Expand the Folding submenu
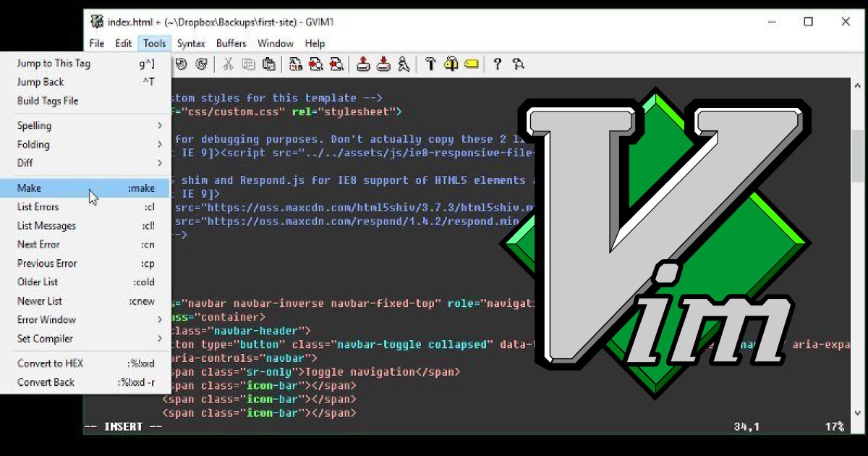The width and height of the screenshot is (868, 456). pyautogui.click(x=85, y=145)
